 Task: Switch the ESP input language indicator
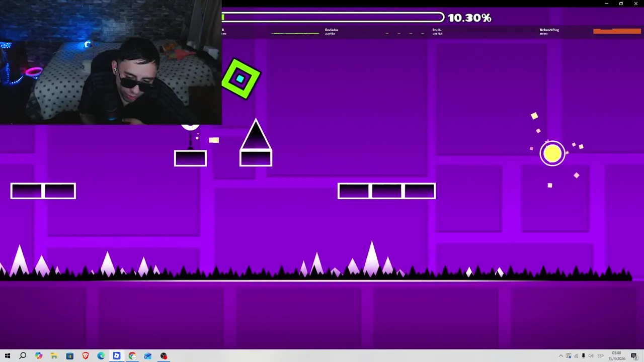tap(600, 356)
